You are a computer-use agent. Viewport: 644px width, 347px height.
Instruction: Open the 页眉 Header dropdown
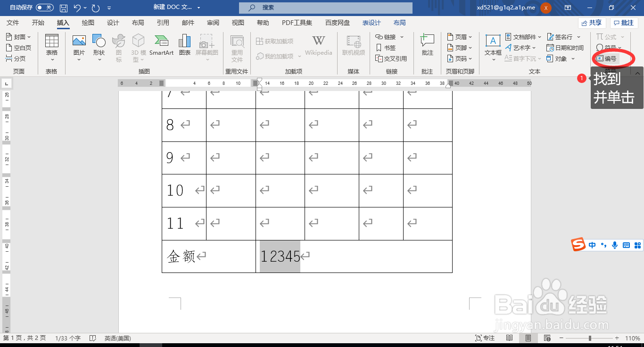[x=459, y=37]
